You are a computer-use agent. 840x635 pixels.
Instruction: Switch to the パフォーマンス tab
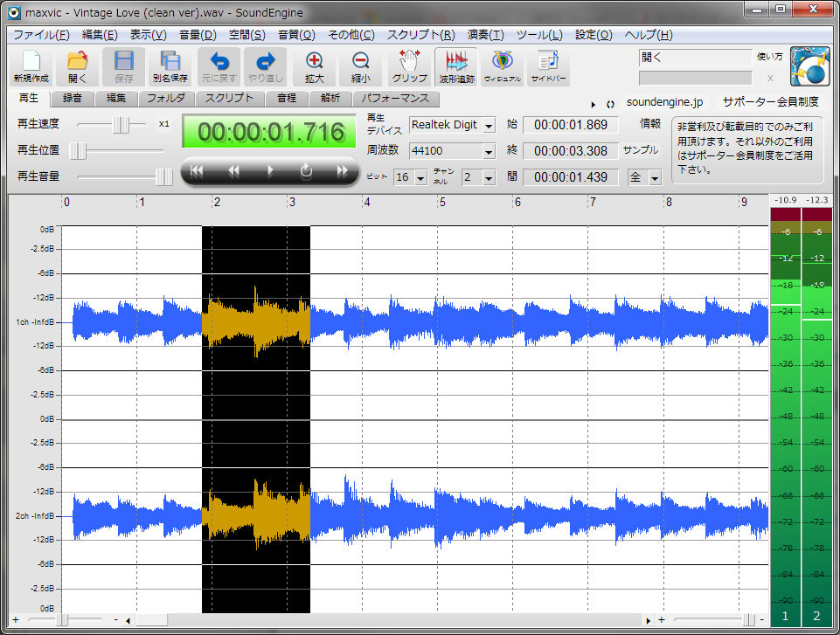coord(395,98)
